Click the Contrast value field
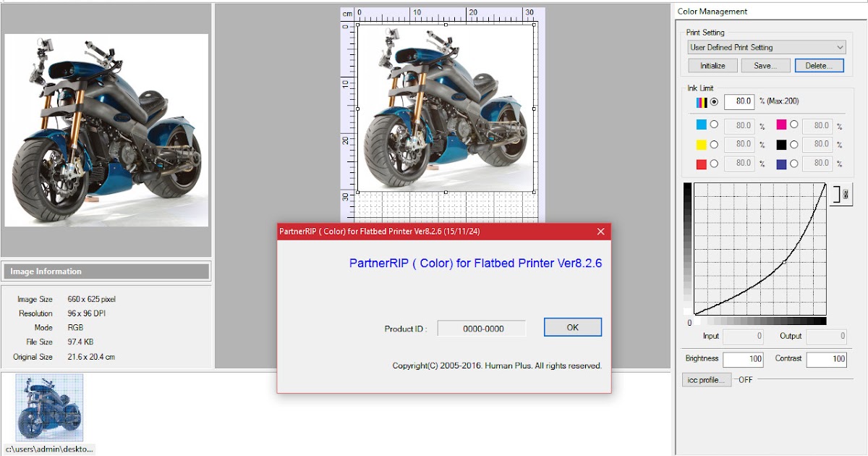Screen dimensions: 868x456 point(827,359)
